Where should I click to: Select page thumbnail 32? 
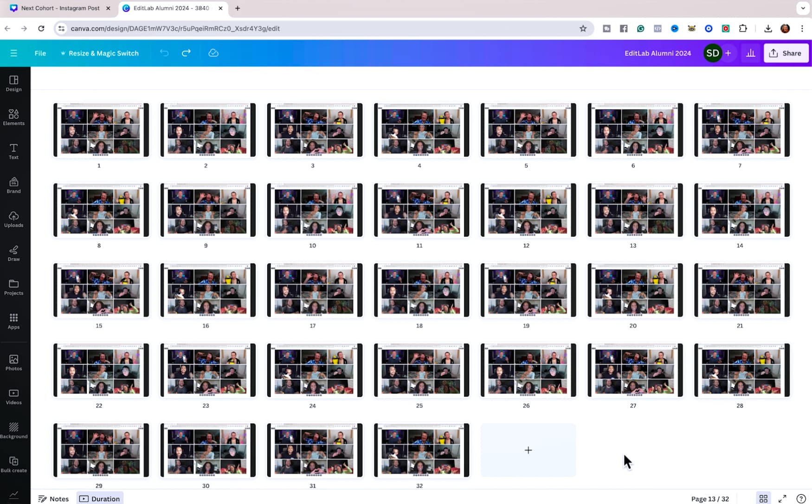point(421,450)
